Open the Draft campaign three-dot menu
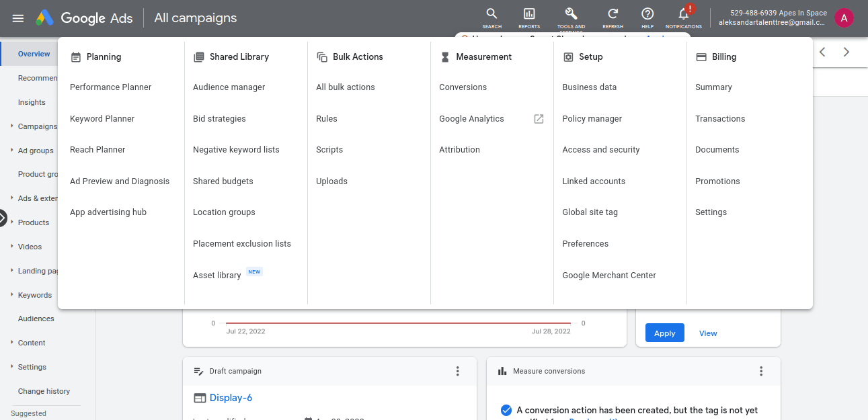Image resolution: width=868 pixels, height=420 pixels. click(x=458, y=371)
